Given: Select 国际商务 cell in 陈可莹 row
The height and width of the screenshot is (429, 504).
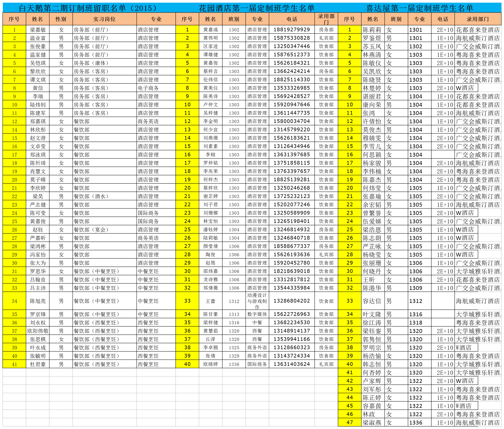Looking at the screenshot, I should coord(148,213).
